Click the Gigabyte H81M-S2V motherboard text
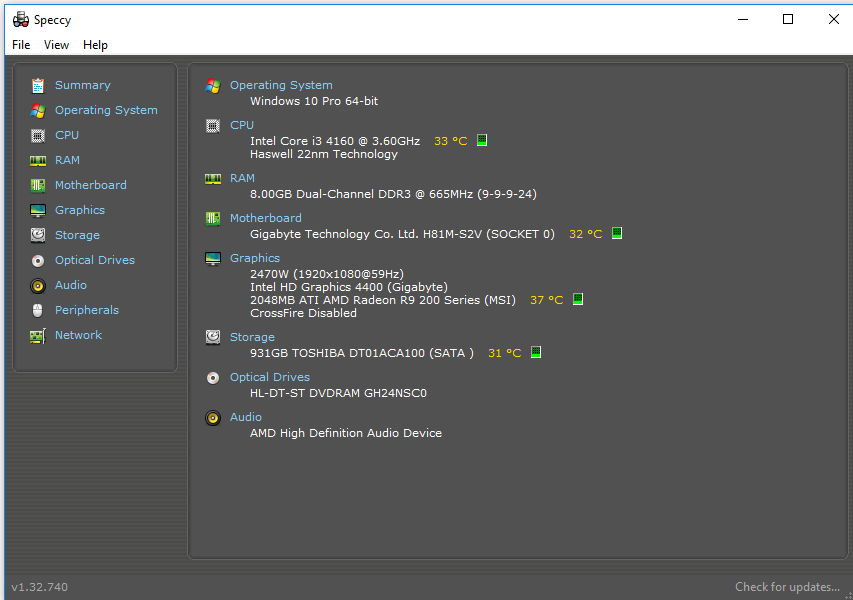Screen dimensions: 853x600 (403, 234)
